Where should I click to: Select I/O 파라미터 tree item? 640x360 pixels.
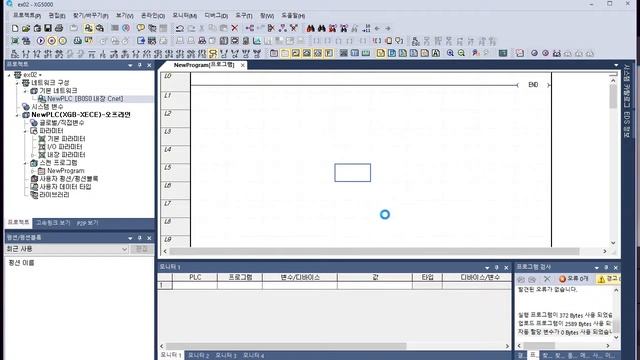[64, 147]
